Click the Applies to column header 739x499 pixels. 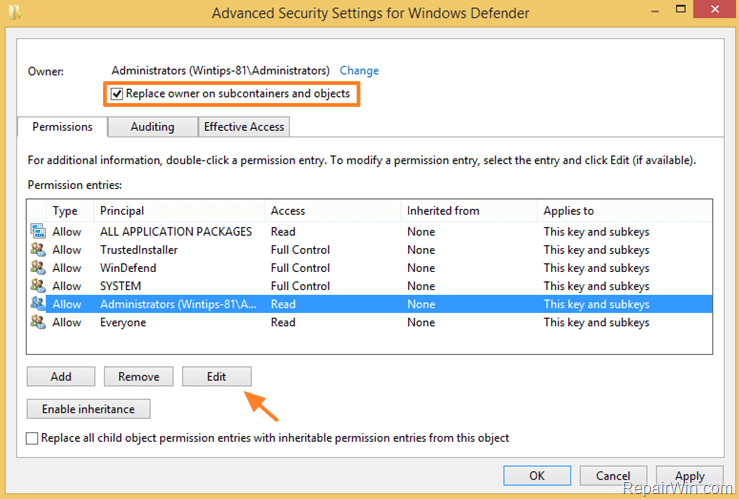pyautogui.click(x=624, y=211)
